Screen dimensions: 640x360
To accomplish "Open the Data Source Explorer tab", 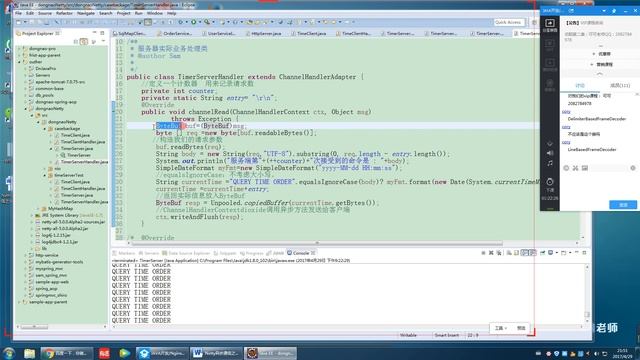I will (x=186, y=253).
